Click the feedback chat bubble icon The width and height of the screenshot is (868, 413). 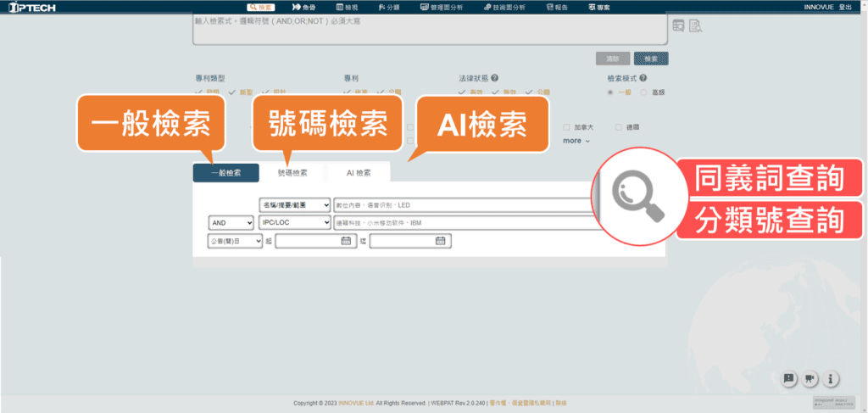[789, 378]
